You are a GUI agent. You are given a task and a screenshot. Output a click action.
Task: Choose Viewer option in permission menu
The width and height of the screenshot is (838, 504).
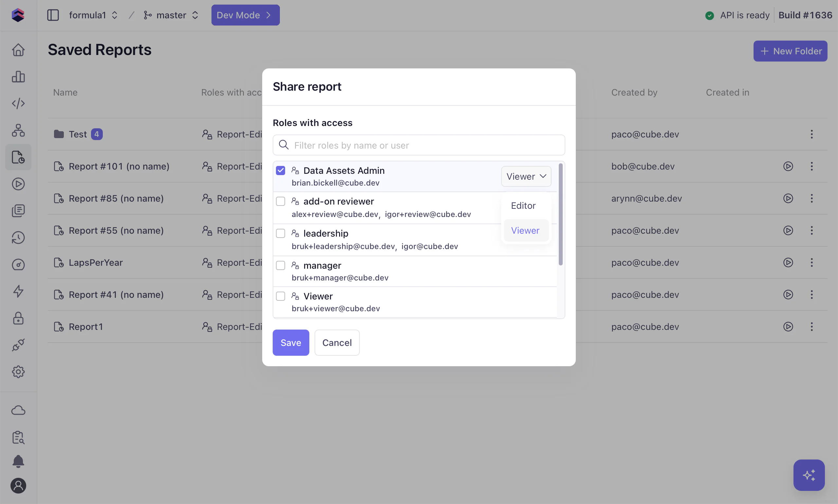(525, 230)
